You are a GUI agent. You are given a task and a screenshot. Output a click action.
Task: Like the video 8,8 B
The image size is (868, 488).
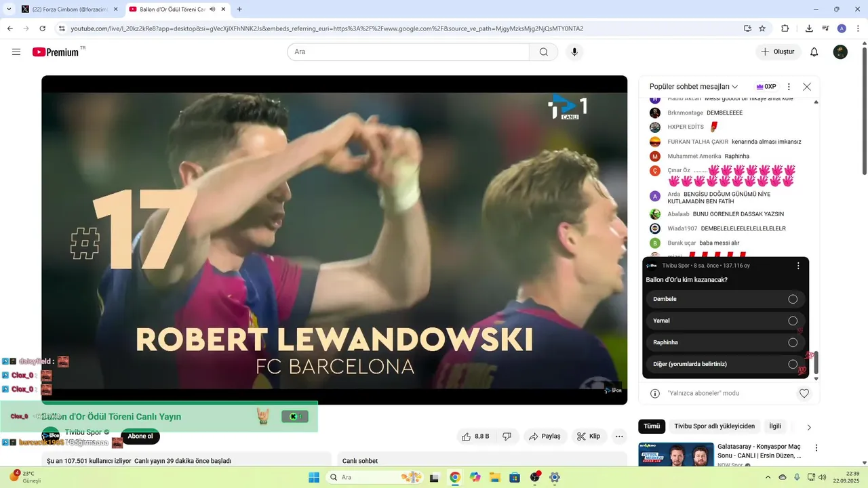(x=475, y=436)
